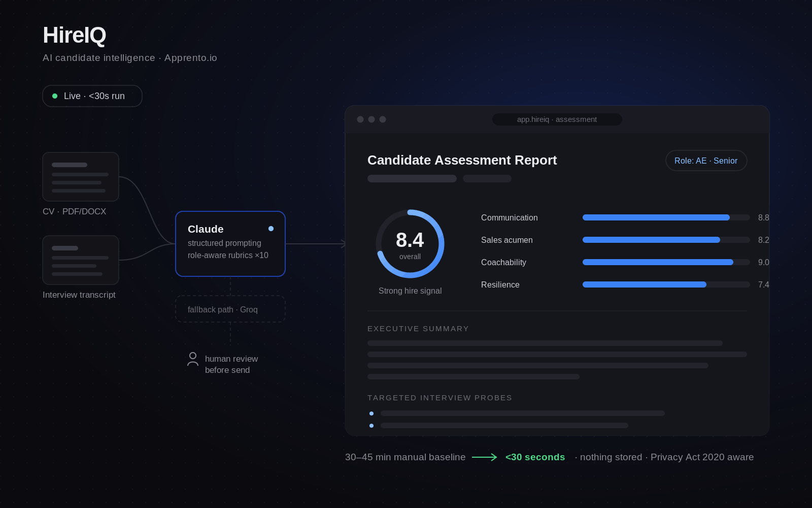
Task: Click the HireIQ logo title
Action: coord(75,36)
